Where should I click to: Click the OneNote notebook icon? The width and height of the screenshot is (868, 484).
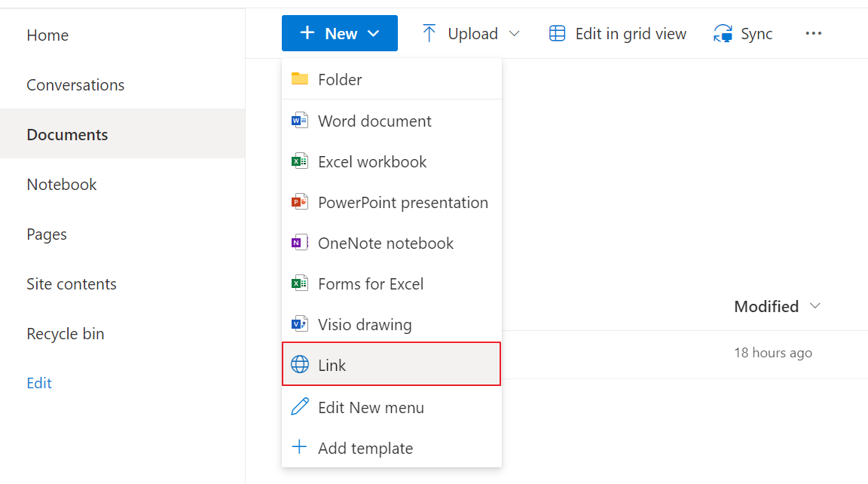coord(300,243)
